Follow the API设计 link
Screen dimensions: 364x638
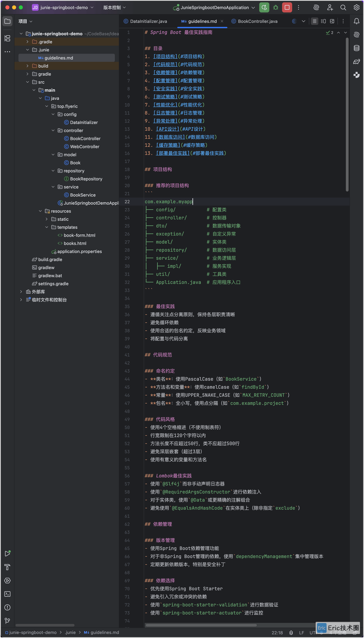168,129
